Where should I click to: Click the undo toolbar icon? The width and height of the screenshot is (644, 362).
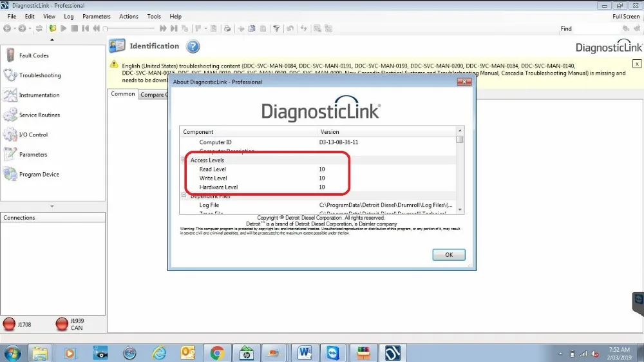point(290,28)
